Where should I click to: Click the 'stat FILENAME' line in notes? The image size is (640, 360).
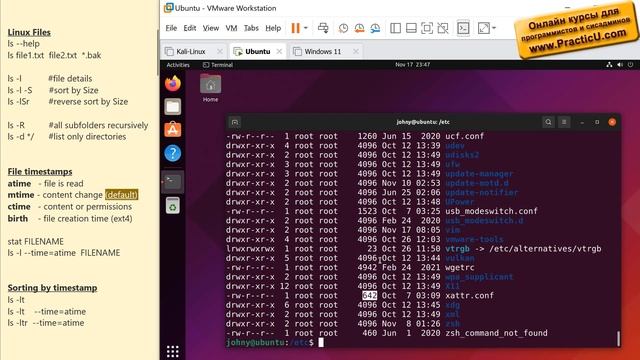[x=36, y=242]
